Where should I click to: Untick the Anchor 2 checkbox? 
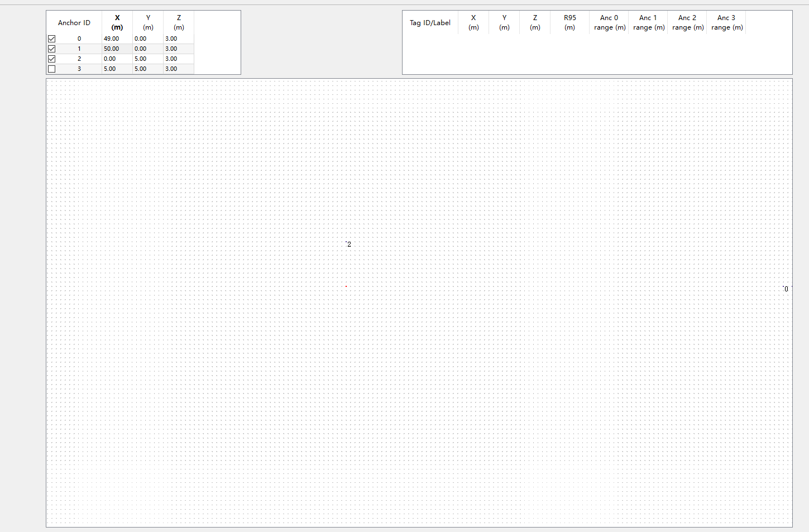(52, 59)
